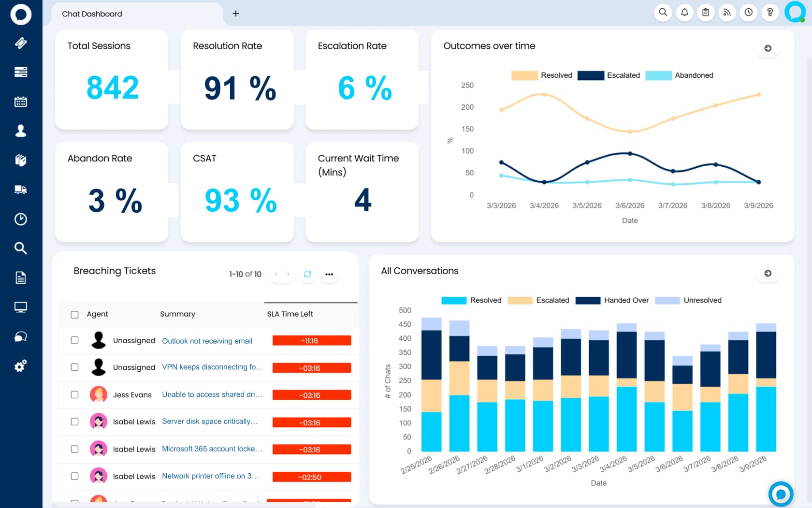Toggle Resolved legend in Outcomes over time
Screen dimensions: 812x508
542,75
